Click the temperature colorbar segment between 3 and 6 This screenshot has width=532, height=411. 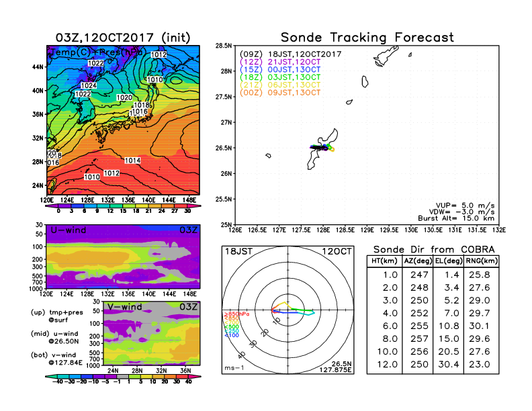pyautogui.click(x=78, y=206)
